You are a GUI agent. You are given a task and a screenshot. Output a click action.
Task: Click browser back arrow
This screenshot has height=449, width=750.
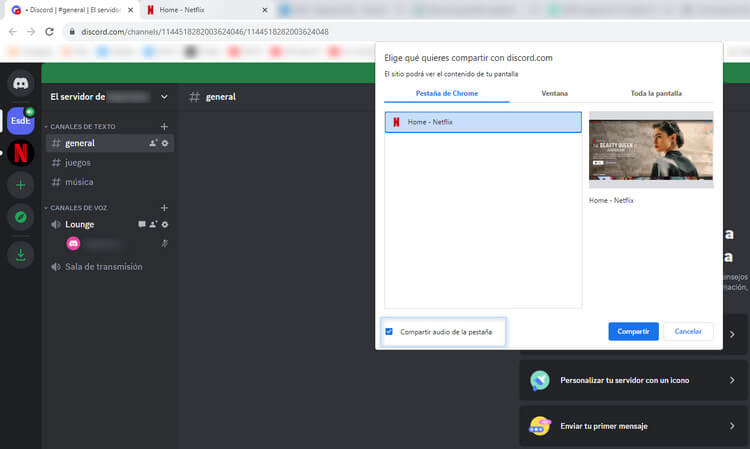coord(13,32)
